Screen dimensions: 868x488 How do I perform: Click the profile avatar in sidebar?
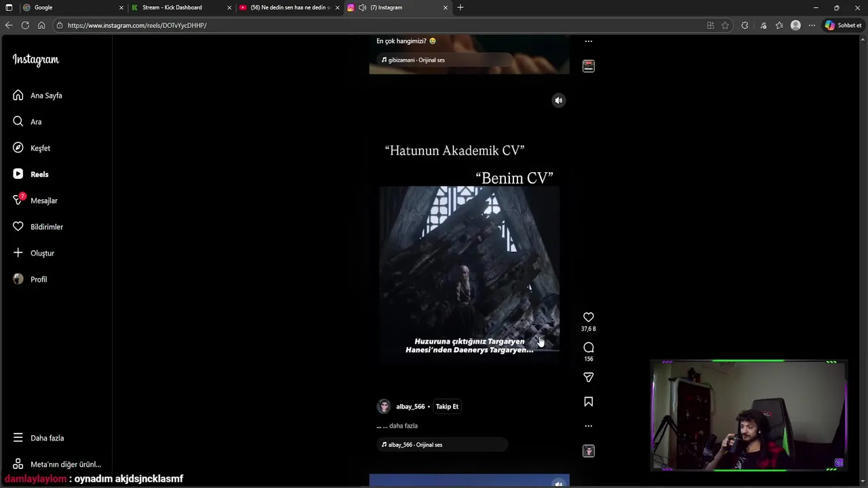click(x=18, y=279)
